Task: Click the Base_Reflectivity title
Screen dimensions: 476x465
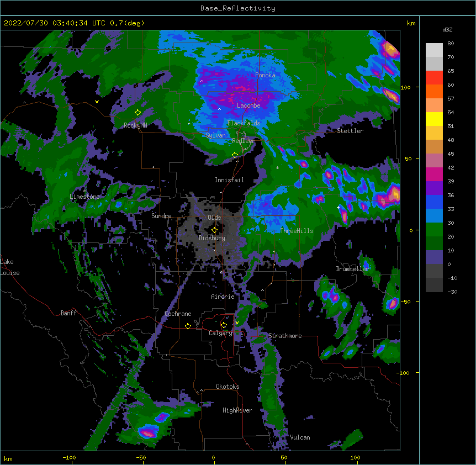Action: tap(238, 8)
